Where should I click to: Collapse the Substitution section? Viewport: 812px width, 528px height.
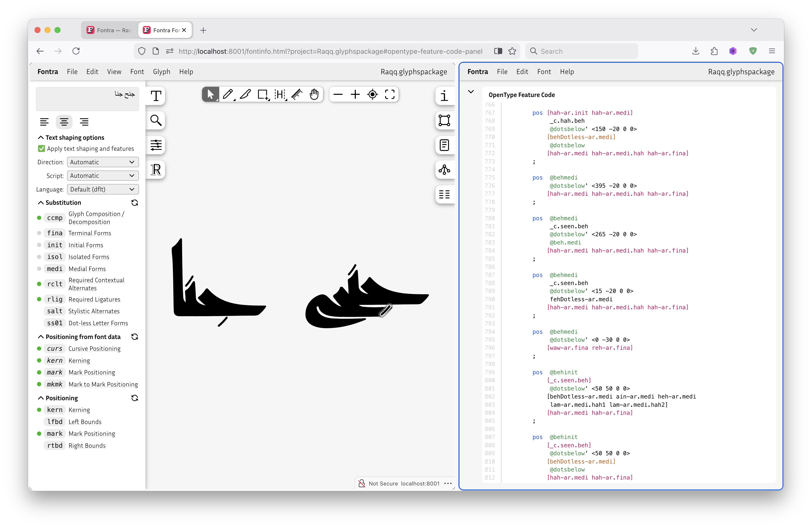tap(40, 202)
